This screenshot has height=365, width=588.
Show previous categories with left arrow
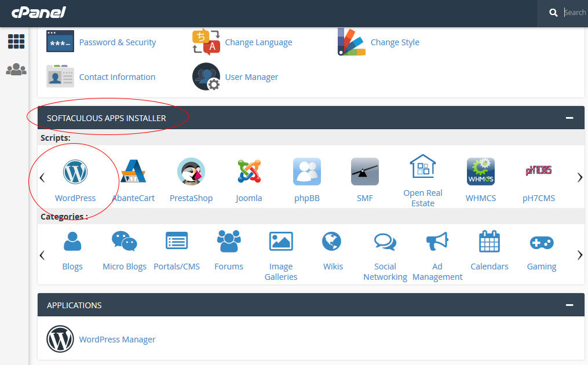click(x=42, y=255)
